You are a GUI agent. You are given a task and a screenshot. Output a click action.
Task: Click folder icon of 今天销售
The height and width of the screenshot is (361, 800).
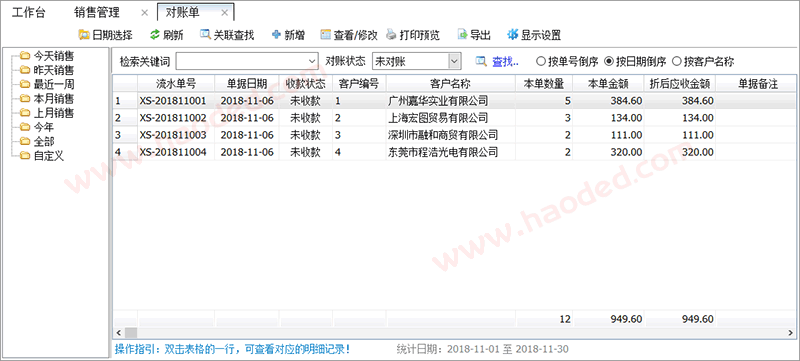coord(26,56)
